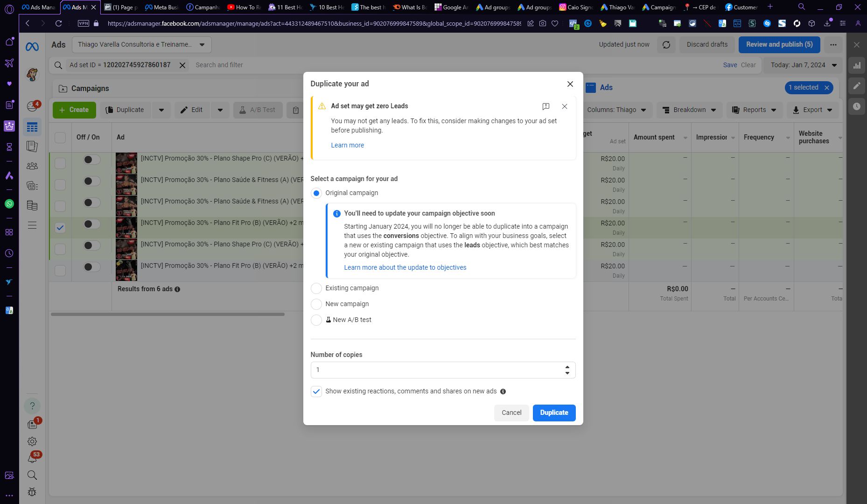Open notifications bell with 53 badge
The image size is (867, 504).
pos(32,458)
